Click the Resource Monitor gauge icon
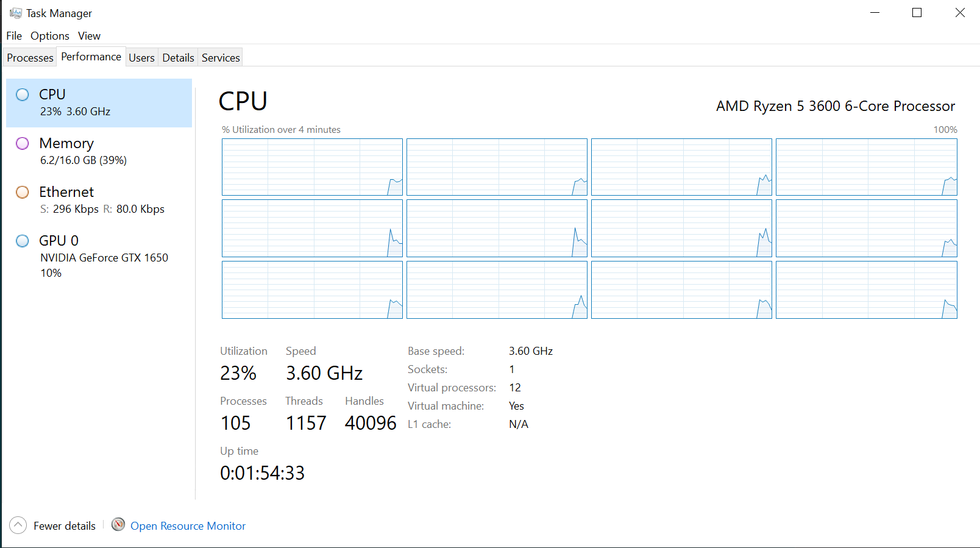The height and width of the screenshot is (548, 980). pyautogui.click(x=118, y=525)
